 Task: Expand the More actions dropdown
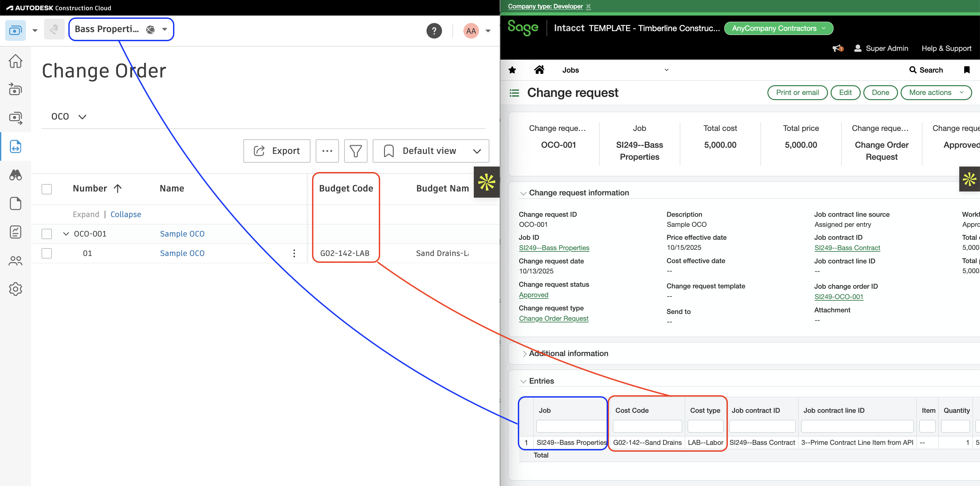coord(936,92)
